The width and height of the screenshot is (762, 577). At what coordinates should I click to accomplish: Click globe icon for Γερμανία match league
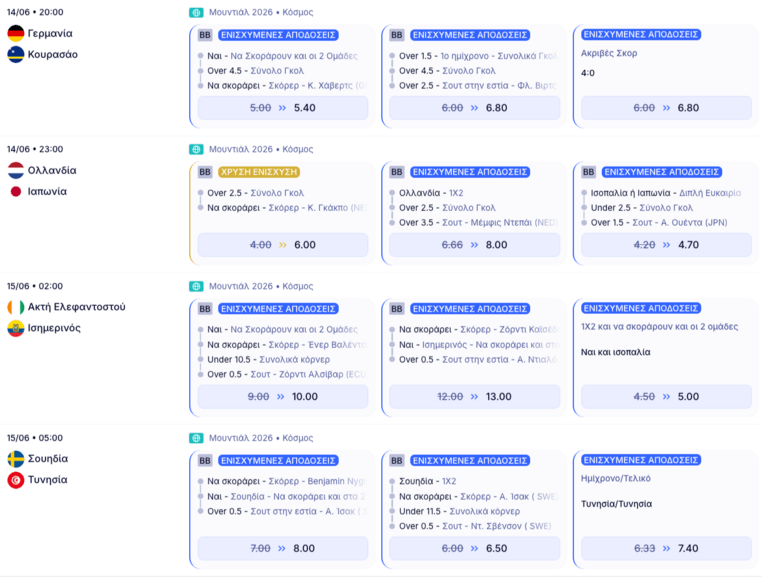click(x=196, y=13)
